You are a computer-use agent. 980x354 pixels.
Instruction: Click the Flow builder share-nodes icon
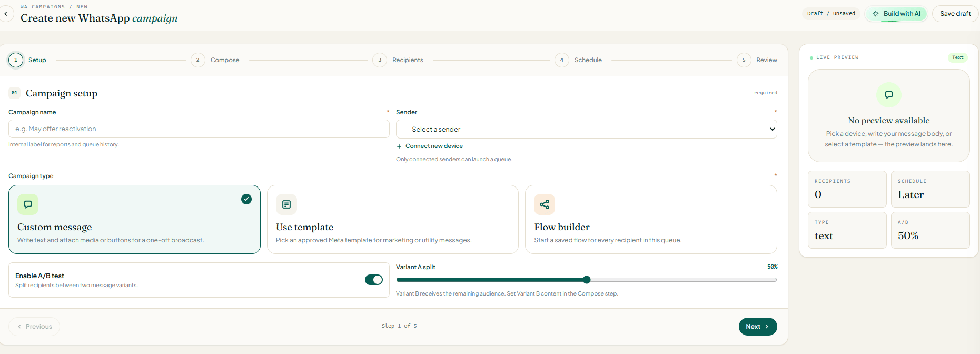click(x=545, y=204)
